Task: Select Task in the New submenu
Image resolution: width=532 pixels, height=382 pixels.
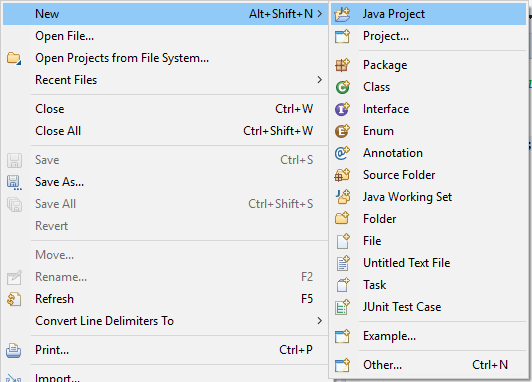Action: click(x=429, y=285)
